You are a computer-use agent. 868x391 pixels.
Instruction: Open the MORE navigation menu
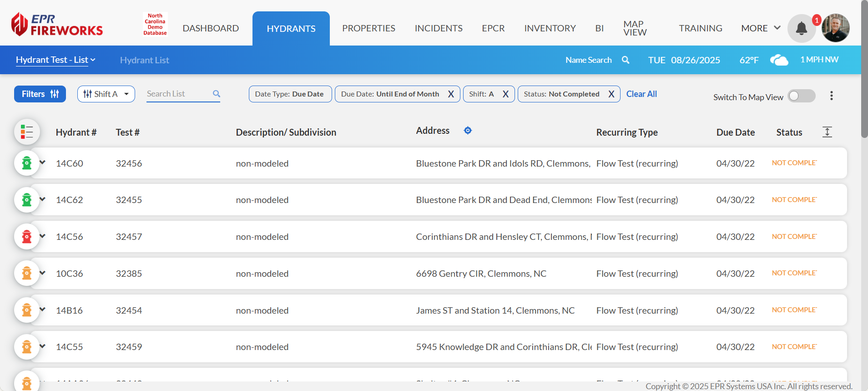(760, 28)
